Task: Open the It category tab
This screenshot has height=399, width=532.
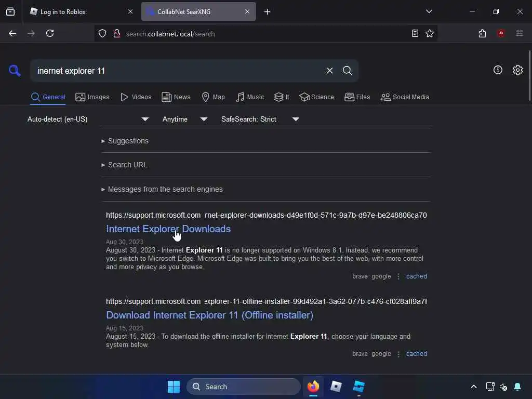Action: tap(282, 97)
